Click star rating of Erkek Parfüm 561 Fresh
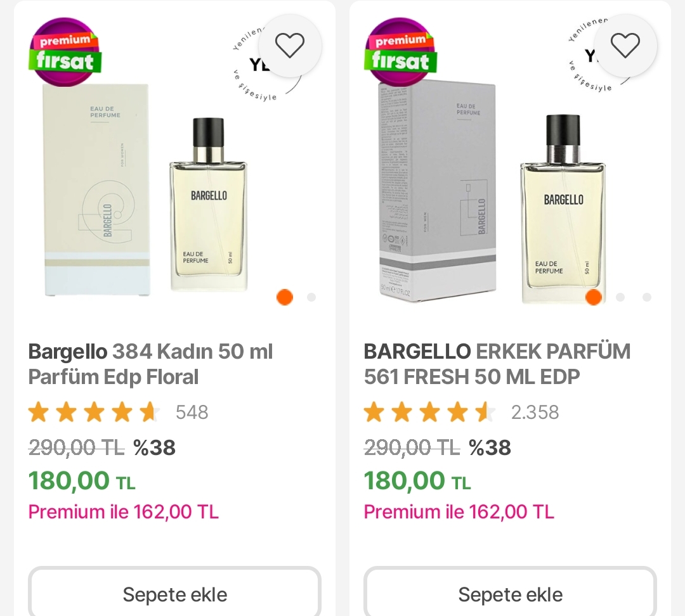685x616 pixels. coord(429,413)
